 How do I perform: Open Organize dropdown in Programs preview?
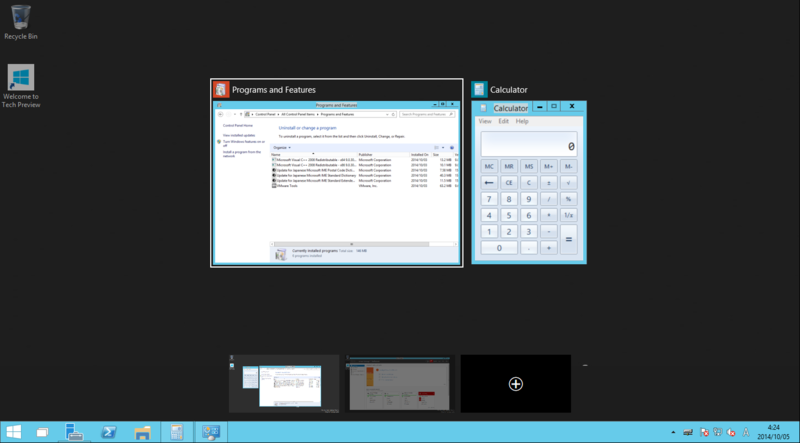pos(282,147)
